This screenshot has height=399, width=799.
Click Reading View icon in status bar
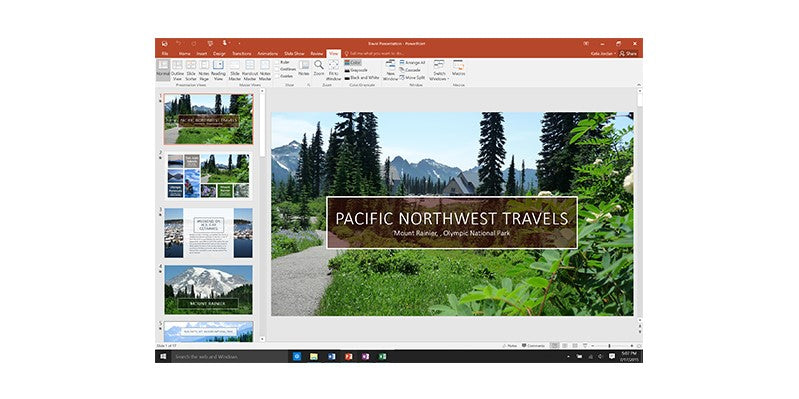[575, 345]
